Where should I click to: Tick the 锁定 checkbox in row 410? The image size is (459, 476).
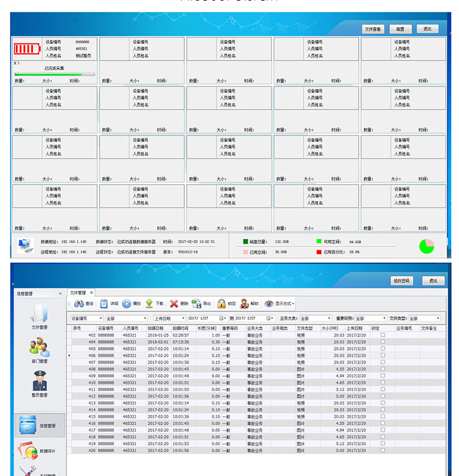coord(382,382)
